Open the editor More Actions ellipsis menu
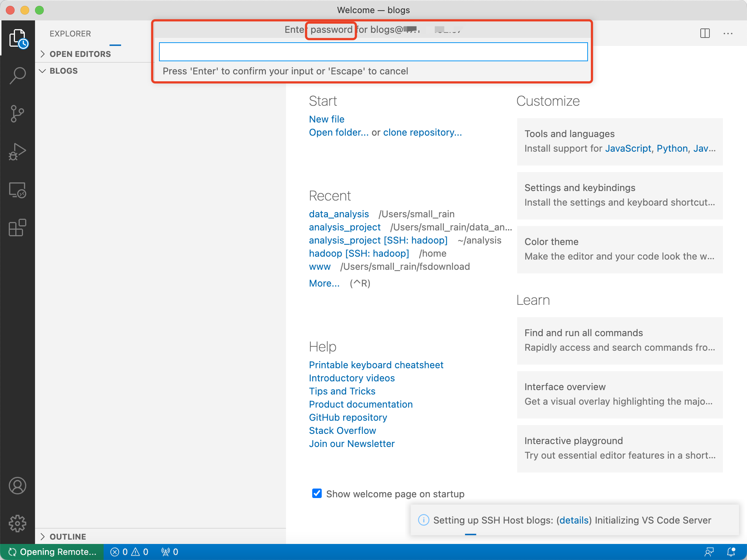 (728, 34)
